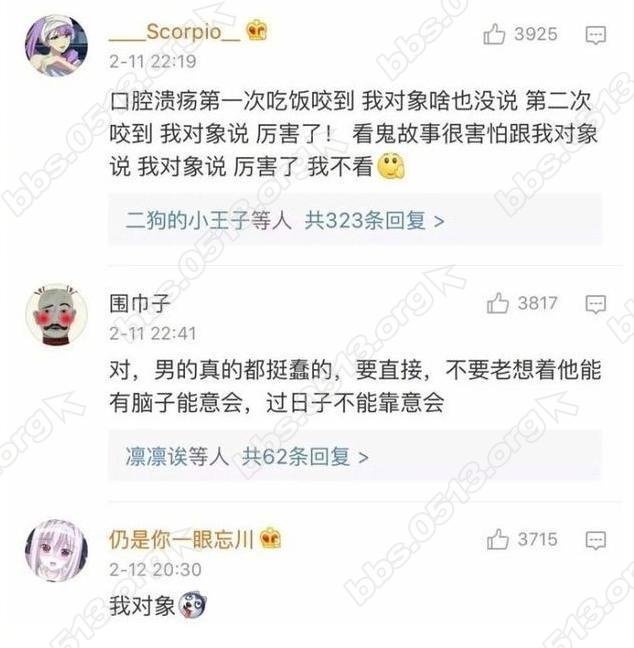Tap crown badge next to 仍是你一眼忘川
634x648 pixels.
pyautogui.click(x=270, y=538)
